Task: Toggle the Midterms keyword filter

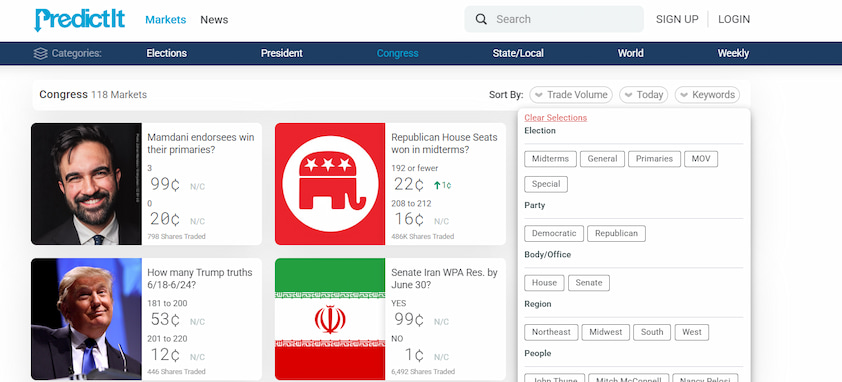Action: [x=550, y=159]
